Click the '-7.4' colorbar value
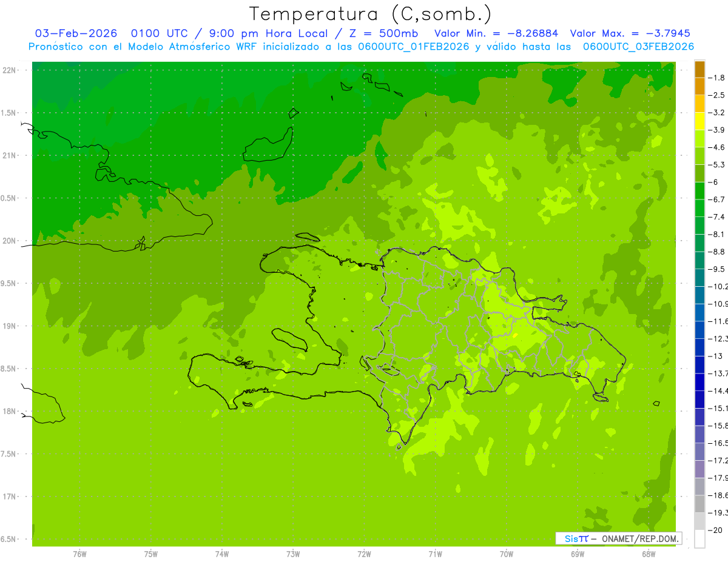Viewport: 728px width, 562px height. pyautogui.click(x=716, y=217)
